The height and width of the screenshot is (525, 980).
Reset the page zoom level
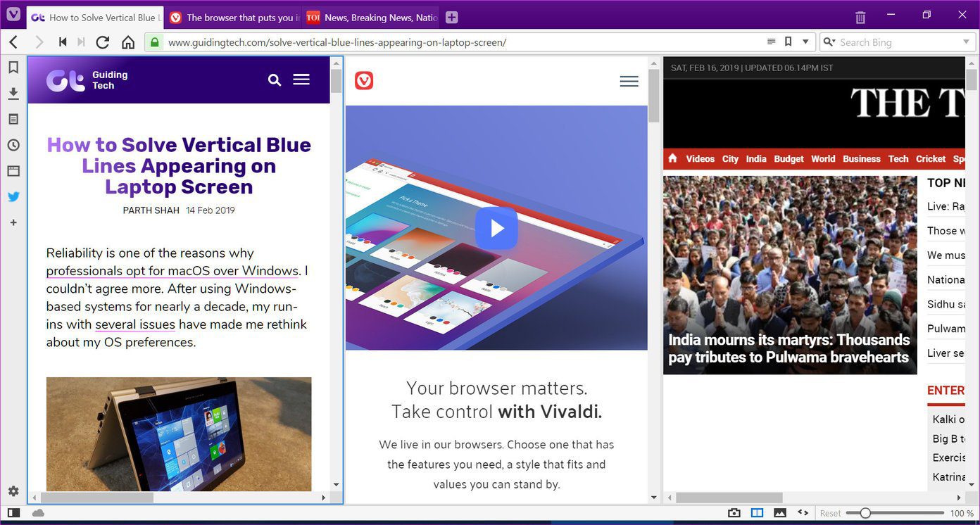click(x=830, y=513)
